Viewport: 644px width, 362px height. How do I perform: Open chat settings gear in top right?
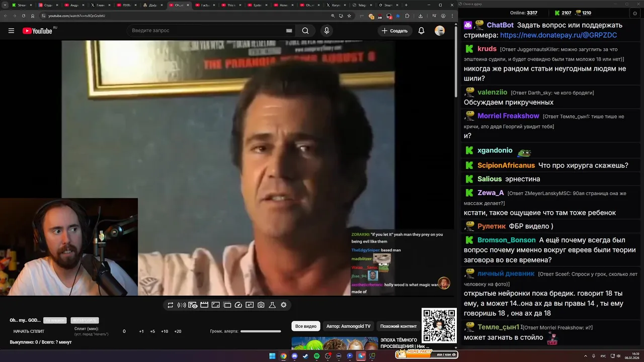(635, 14)
